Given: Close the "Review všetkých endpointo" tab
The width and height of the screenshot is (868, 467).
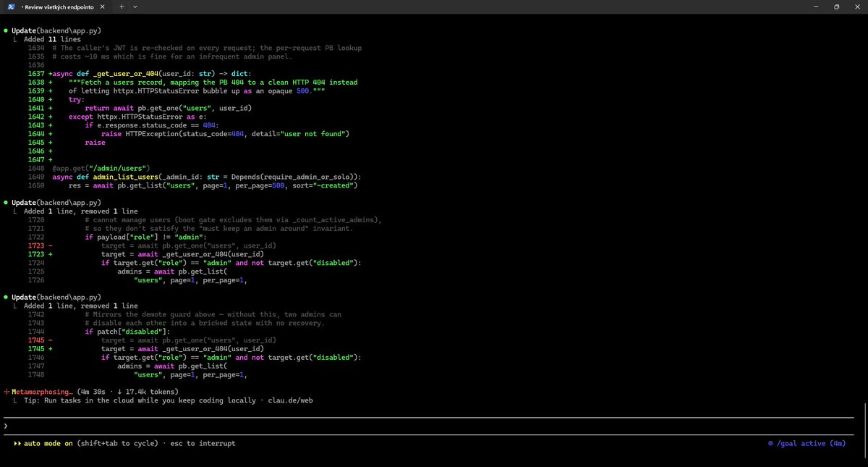Looking at the screenshot, I should coord(103,7).
